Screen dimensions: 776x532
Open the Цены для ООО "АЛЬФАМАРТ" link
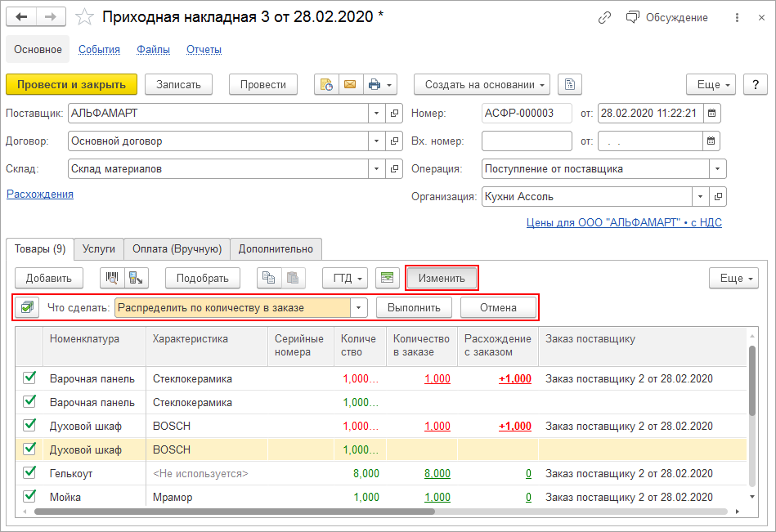pyautogui.click(x=624, y=222)
